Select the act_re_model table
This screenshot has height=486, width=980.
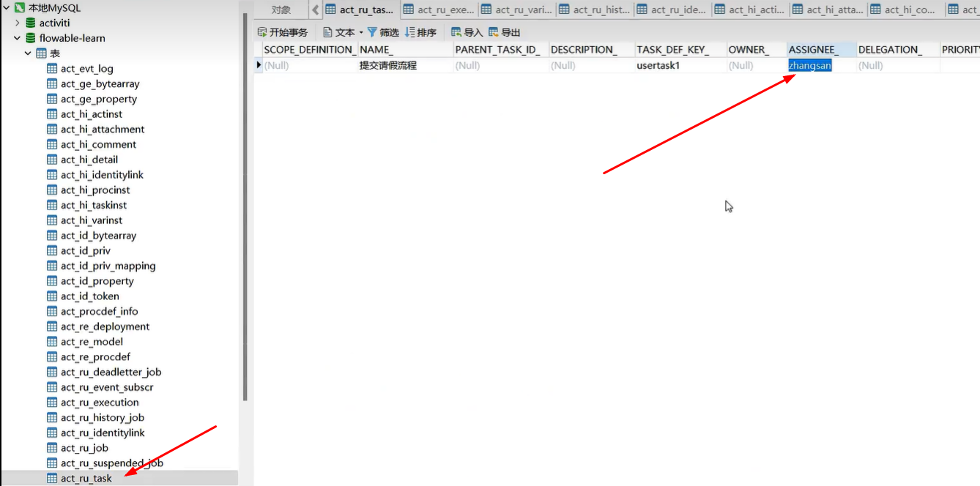pyautogui.click(x=92, y=342)
